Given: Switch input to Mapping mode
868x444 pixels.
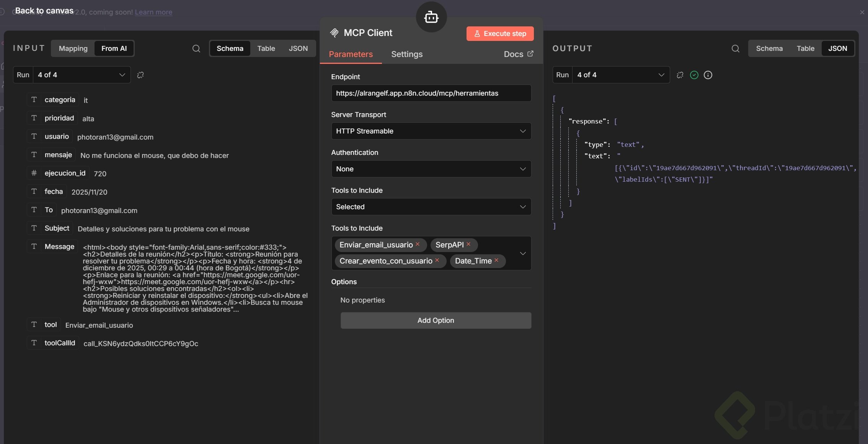Looking at the screenshot, I should point(73,49).
